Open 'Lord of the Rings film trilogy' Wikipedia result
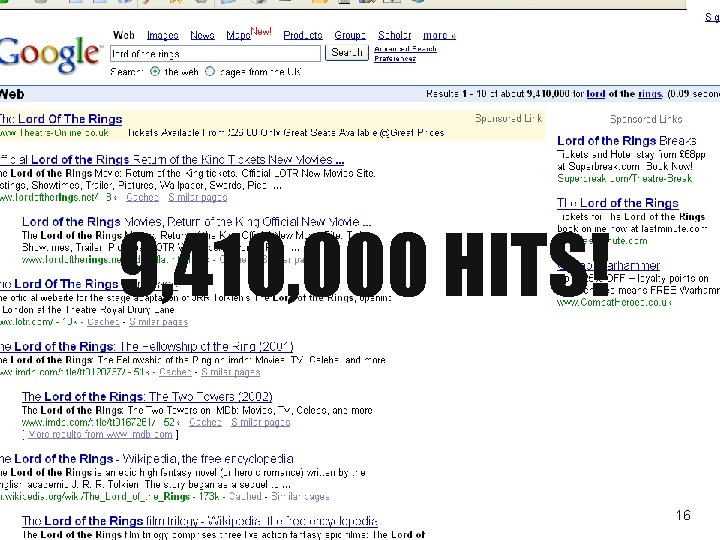Viewport: 720px width, 540px height. [x=200, y=521]
